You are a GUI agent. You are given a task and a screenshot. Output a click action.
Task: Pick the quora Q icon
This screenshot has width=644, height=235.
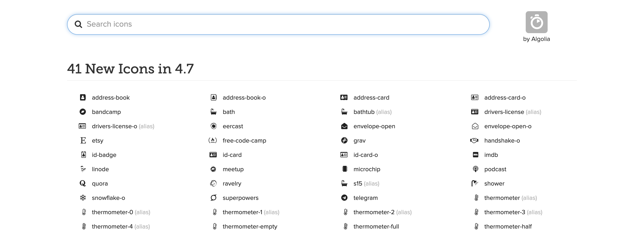83,184
